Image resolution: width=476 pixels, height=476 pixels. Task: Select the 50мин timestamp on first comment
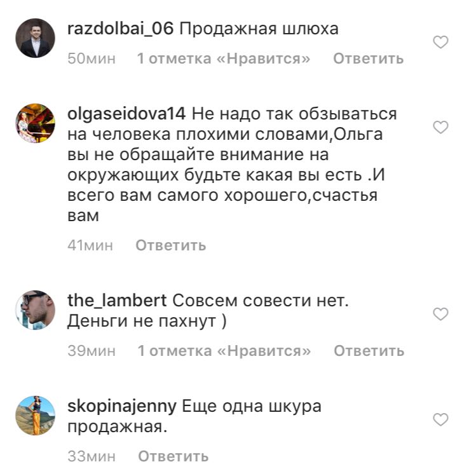tap(92, 58)
